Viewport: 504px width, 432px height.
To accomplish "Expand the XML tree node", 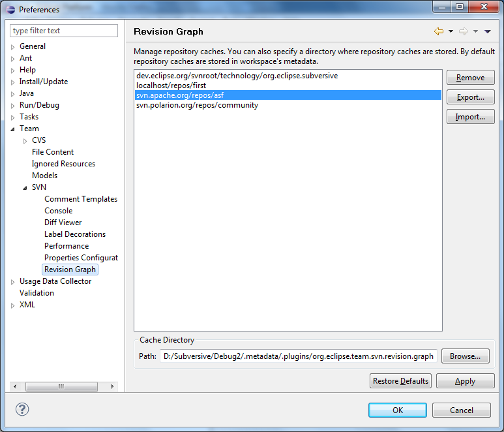I will [13, 305].
